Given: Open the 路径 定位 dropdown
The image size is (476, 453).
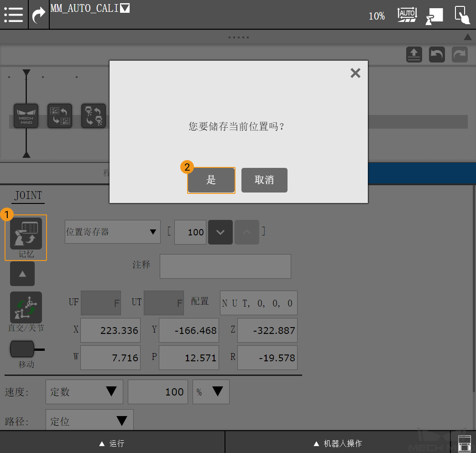Looking at the screenshot, I should (89, 420).
